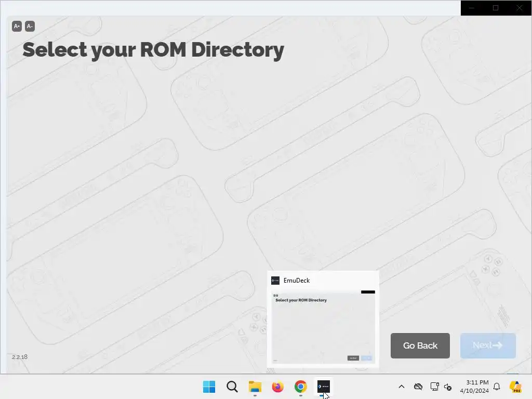Open the clock showing 3:11 PM

point(474,387)
